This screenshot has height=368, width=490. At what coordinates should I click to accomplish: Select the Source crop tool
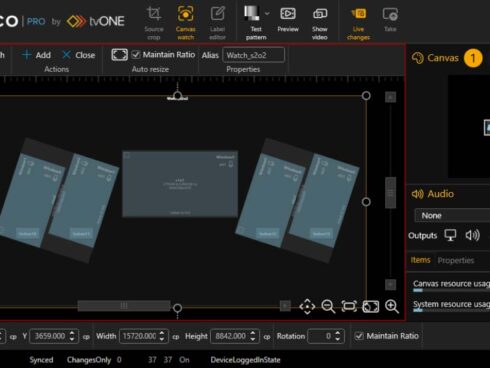[154, 23]
